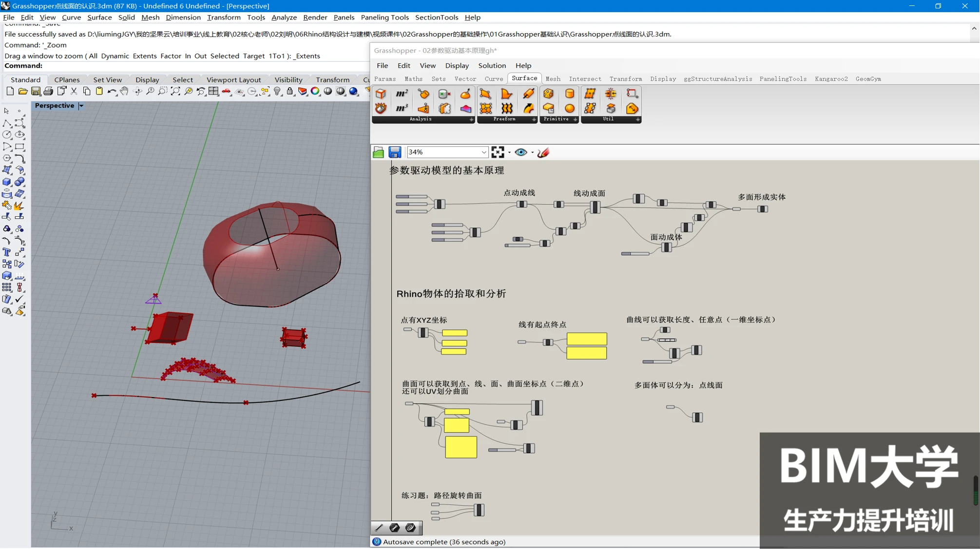Select the Sphere component in Primitive panel
This screenshot has width=980, height=549.
coord(569,108)
